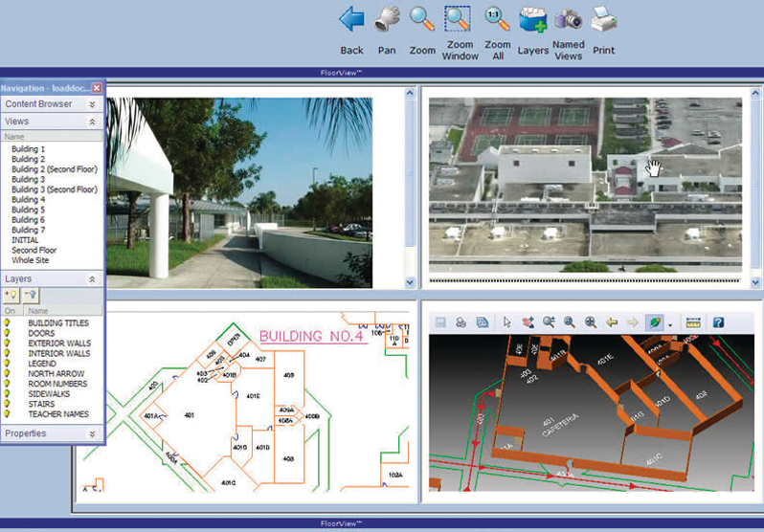Click zoom extents icon in 3D viewer
This screenshot has height=532, width=764.
pos(591,322)
